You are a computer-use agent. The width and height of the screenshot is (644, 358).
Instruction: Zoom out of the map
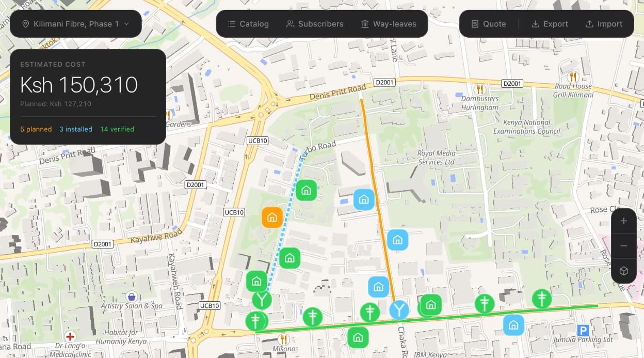point(624,246)
